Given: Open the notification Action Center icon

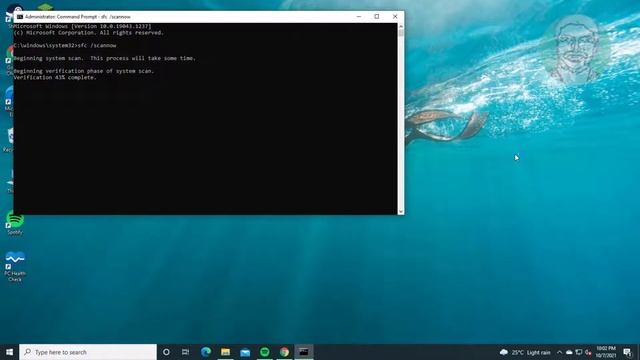Looking at the screenshot, I should [x=627, y=352].
